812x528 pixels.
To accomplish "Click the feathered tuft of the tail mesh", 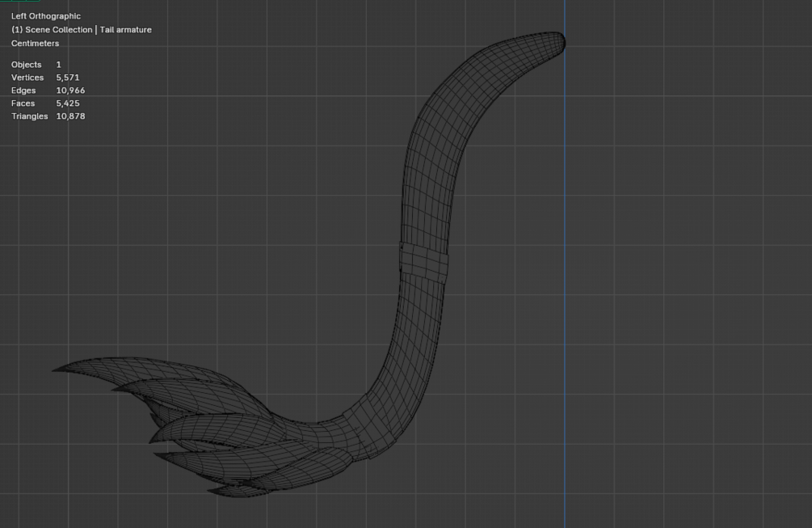I will tap(207, 428).
